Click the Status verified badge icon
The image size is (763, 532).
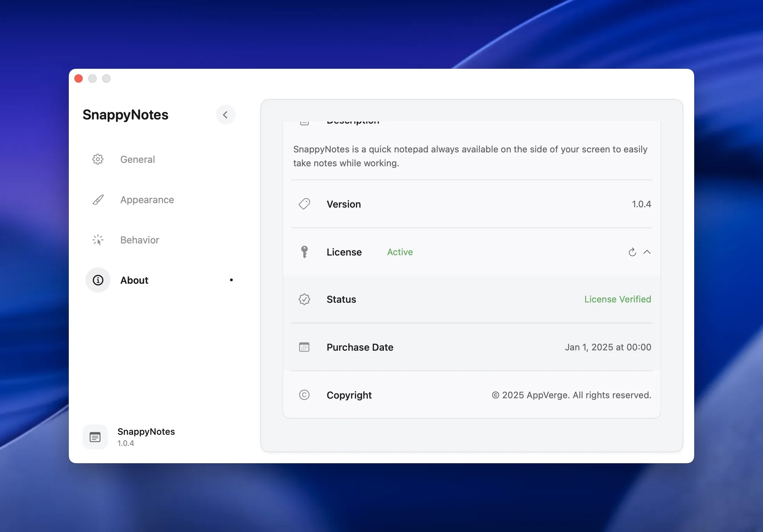[304, 299]
